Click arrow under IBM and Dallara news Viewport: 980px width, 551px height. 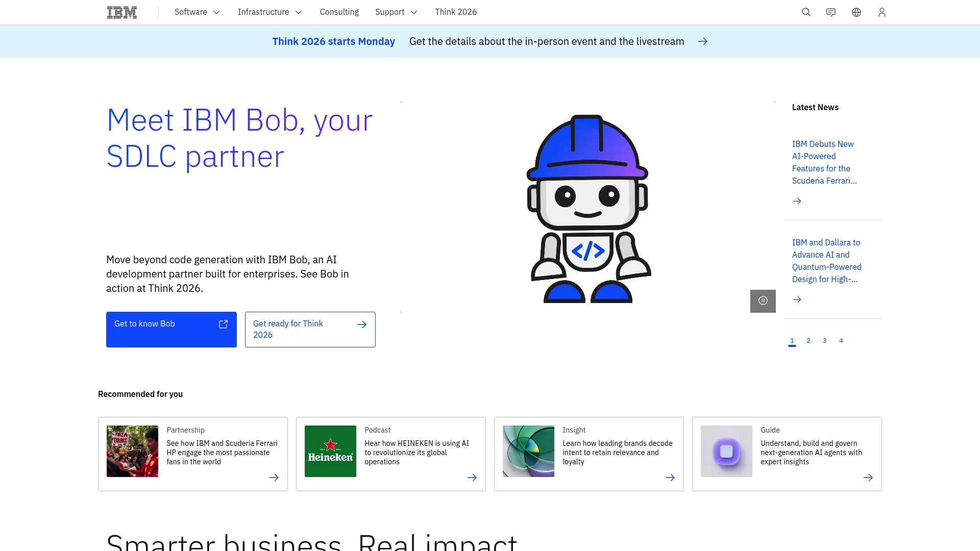click(797, 300)
